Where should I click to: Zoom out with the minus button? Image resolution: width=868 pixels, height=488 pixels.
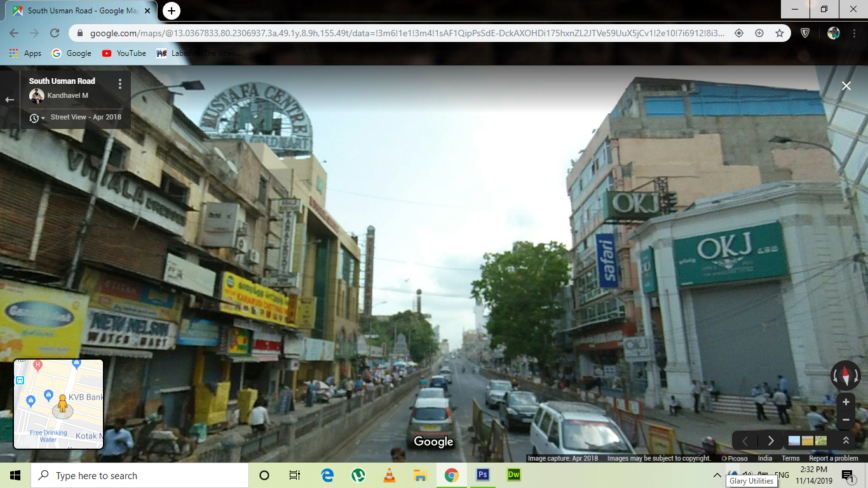pyautogui.click(x=846, y=419)
